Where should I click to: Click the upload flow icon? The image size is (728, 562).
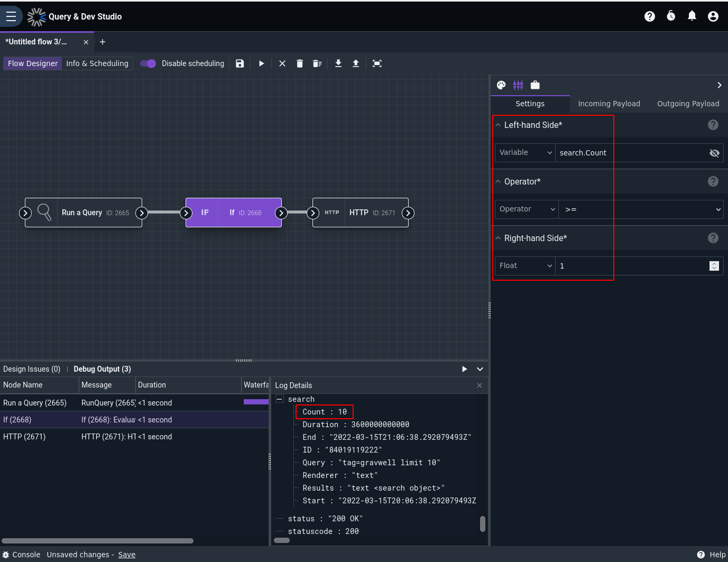(x=356, y=63)
